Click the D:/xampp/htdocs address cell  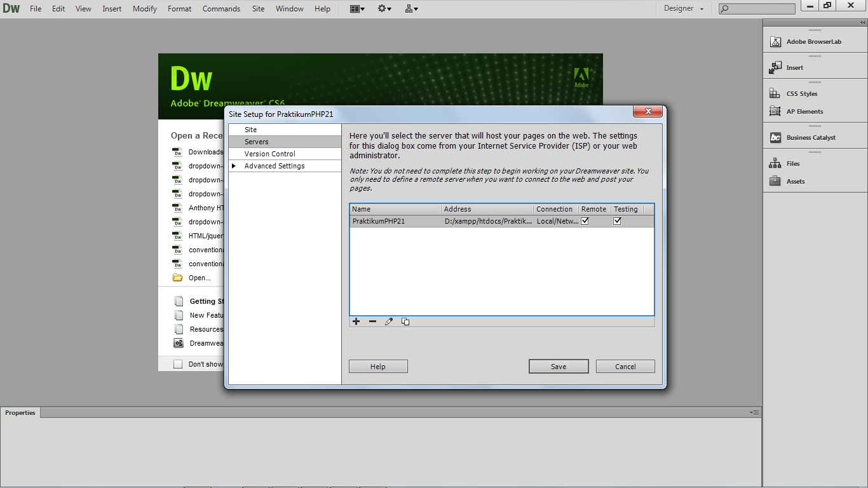click(x=489, y=221)
